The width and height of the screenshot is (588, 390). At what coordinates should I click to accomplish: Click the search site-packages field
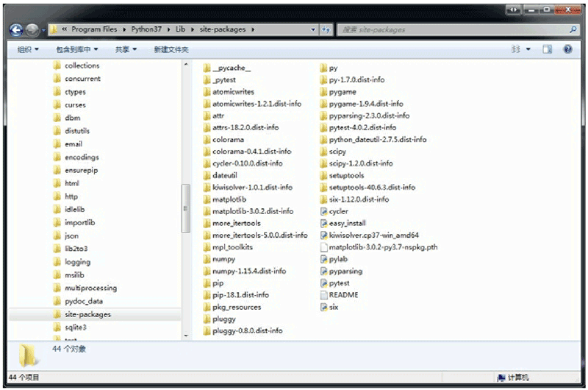coord(452,29)
